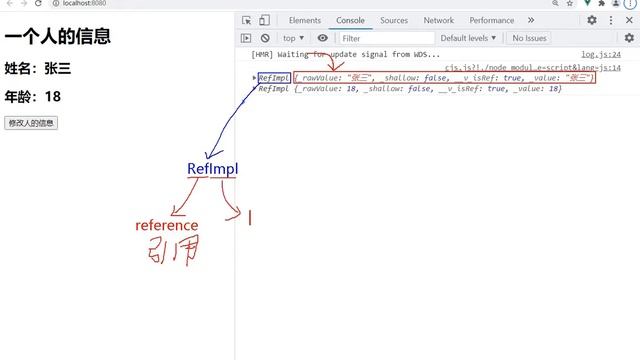Click the 姓名：张三 text
Viewport: 640px width, 360px height.
tap(38, 68)
